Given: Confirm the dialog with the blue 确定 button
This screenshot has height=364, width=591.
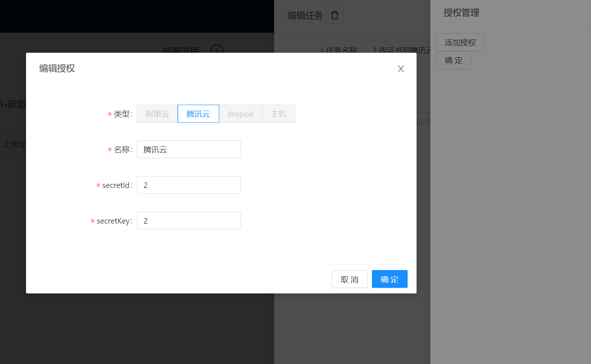Looking at the screenshot, I should [389, 279].
